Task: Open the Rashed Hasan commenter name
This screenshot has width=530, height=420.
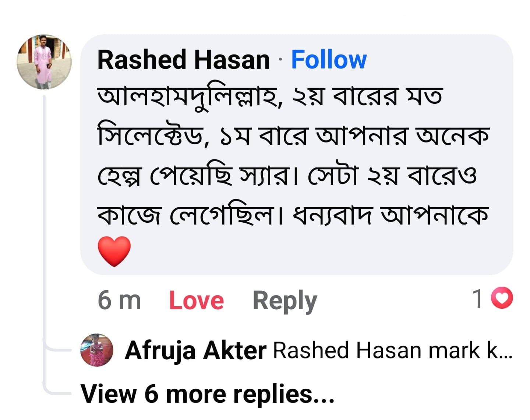Action: pos(184,60)
